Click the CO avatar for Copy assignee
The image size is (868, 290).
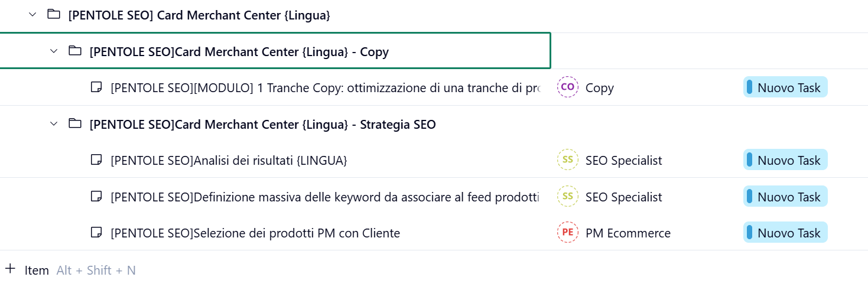tap(567, 87)
